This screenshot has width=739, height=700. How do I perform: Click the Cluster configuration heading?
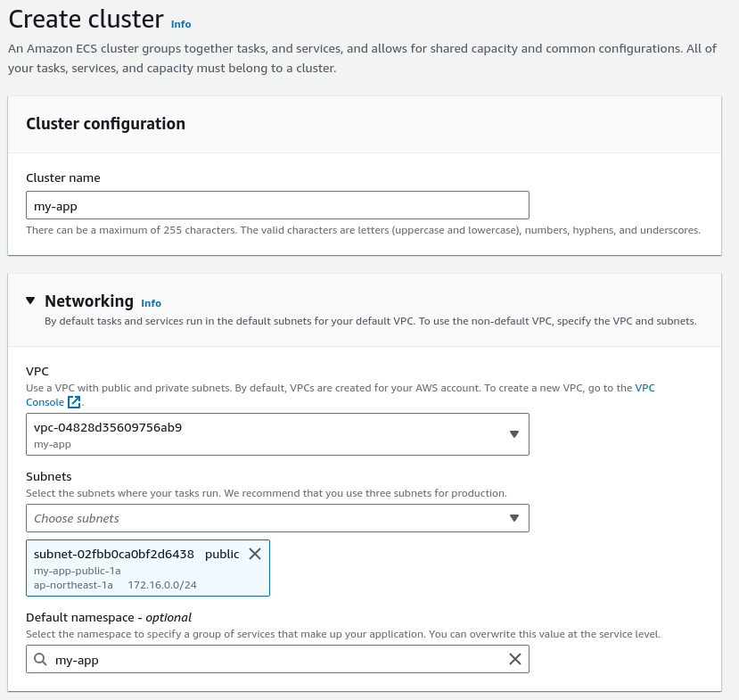[105, 123]
